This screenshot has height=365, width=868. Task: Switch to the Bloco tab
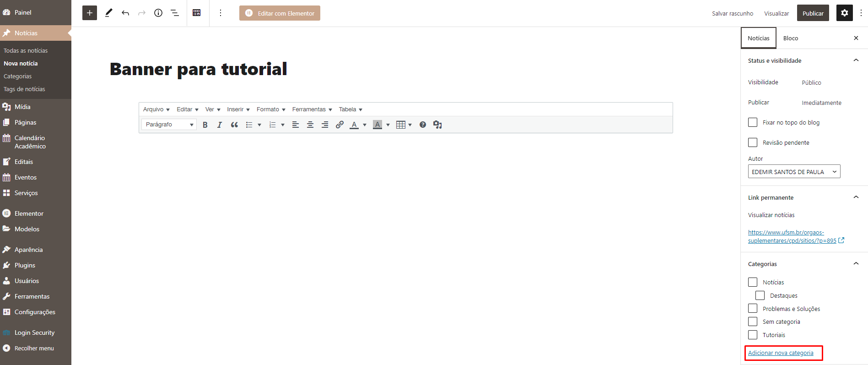click(790, 38)
